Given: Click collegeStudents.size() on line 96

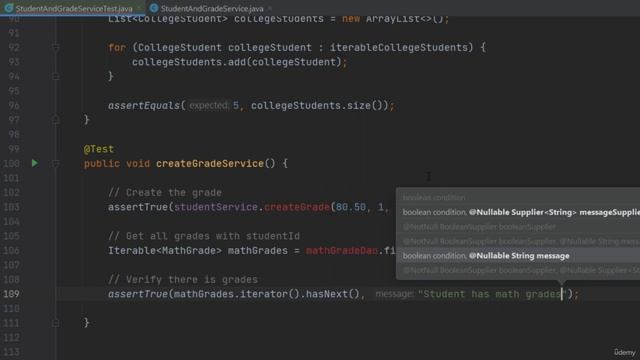Looking at the screenshot, I should pyautogui.click(x=317, y=105).
